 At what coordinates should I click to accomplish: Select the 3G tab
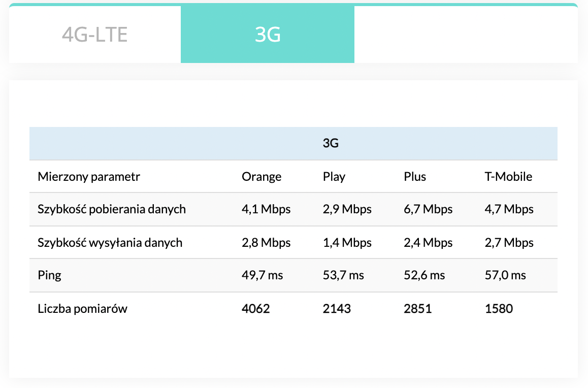[268, 35]
